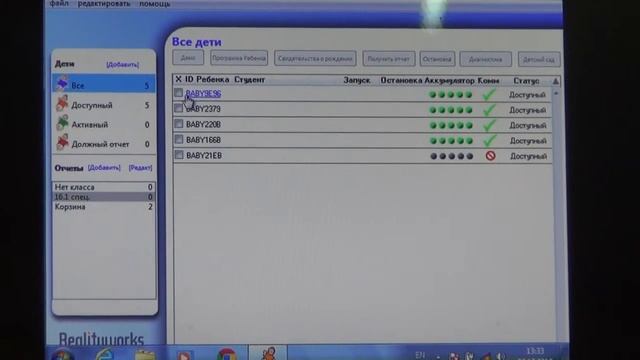The height and width of the screenshot is (360, 640).
Task: Click 'Доступный' status of BABY21EB
Action: [x=528, y=156]
